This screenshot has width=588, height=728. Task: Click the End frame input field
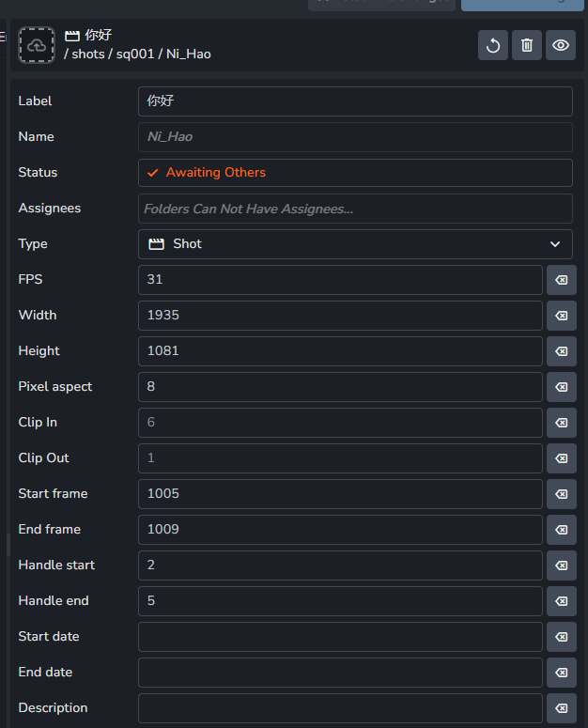340,530
